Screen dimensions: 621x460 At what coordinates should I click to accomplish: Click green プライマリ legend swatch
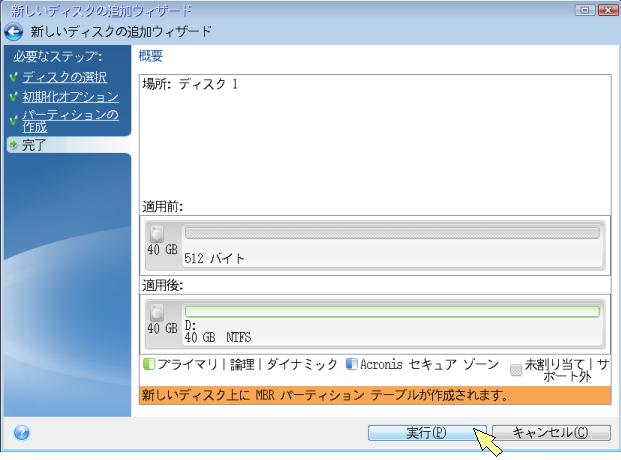[149, 364]
